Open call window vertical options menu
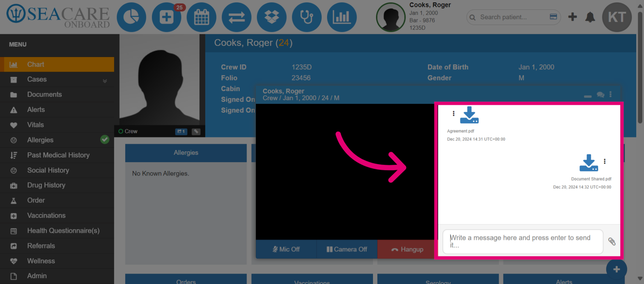 point(610,94)
